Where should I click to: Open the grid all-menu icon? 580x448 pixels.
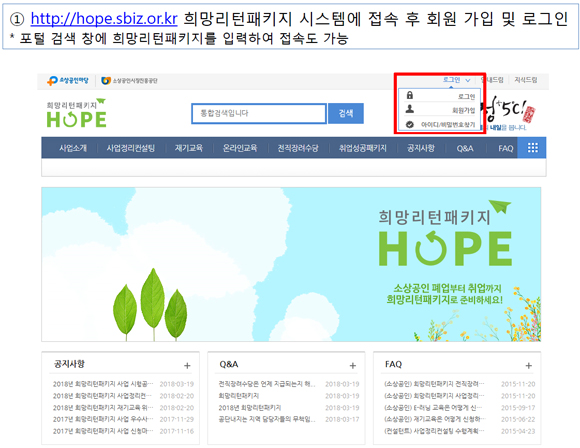pyautogui.click(x=532, y=148)
